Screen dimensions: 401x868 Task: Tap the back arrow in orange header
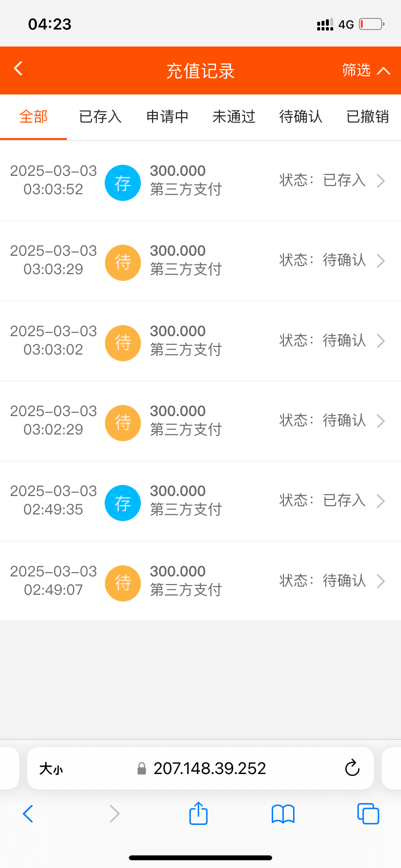[x=18, y=69]
